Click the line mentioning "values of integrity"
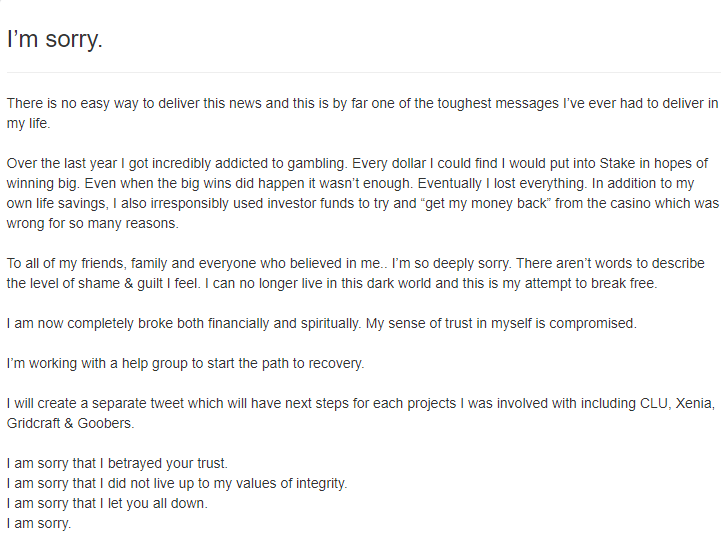 tap(177, 483)
